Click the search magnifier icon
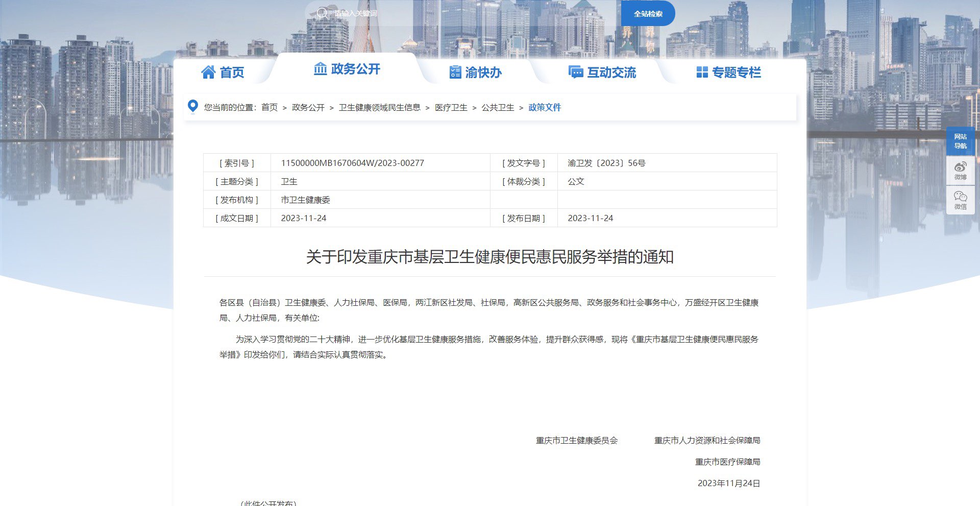980x506 pixels. [322, 13]
